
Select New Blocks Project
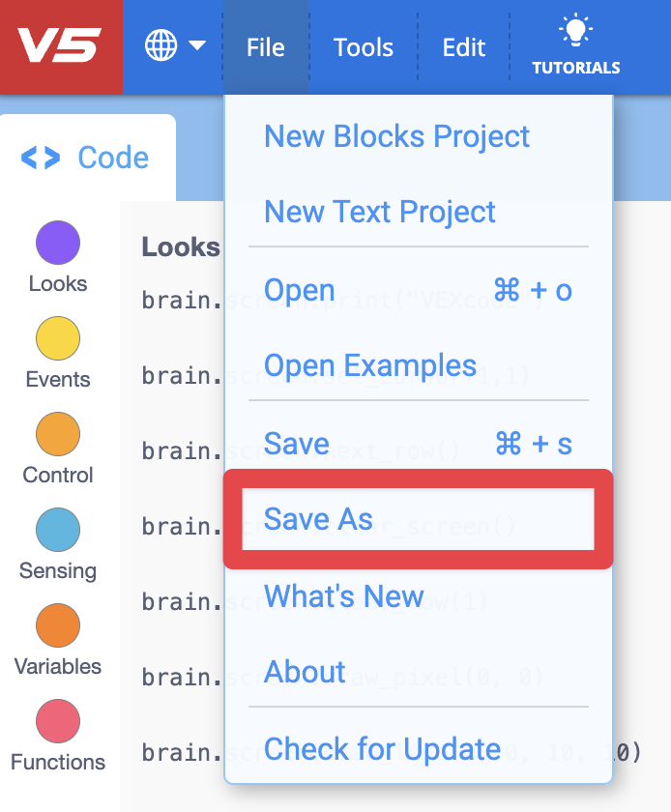[396, 136]
